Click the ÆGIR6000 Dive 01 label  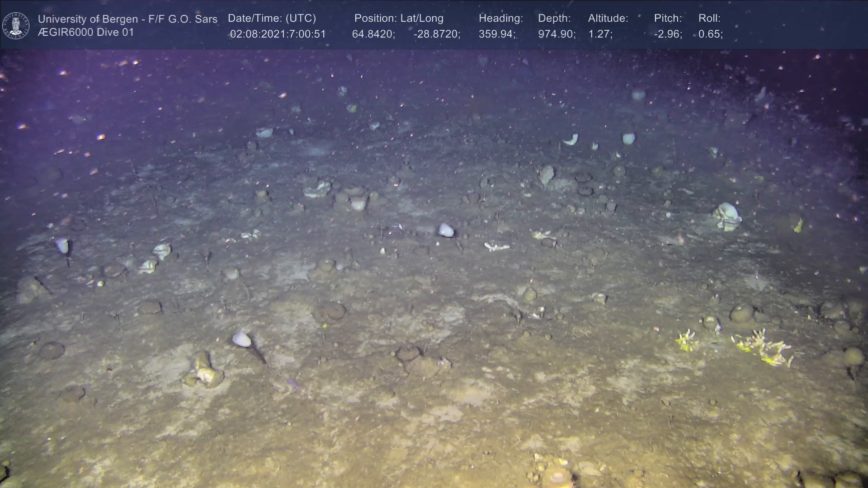tap(86, 33)
